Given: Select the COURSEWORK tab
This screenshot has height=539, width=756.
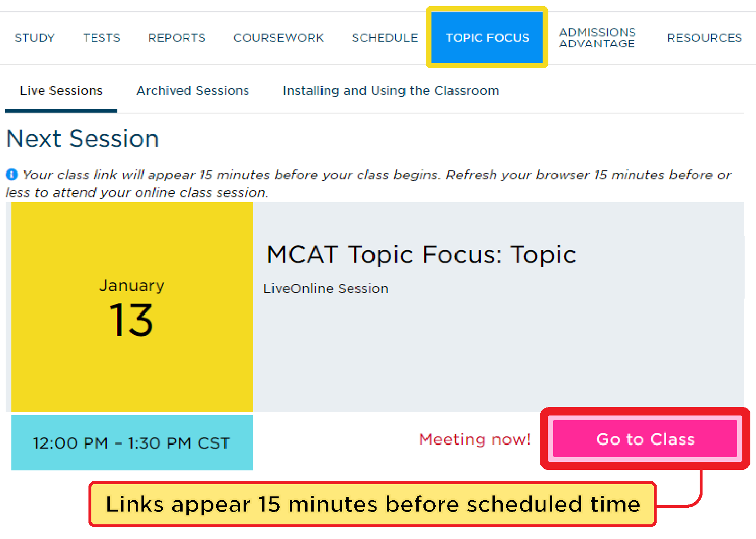Looking at the screenshot, I should coord(279,37).
